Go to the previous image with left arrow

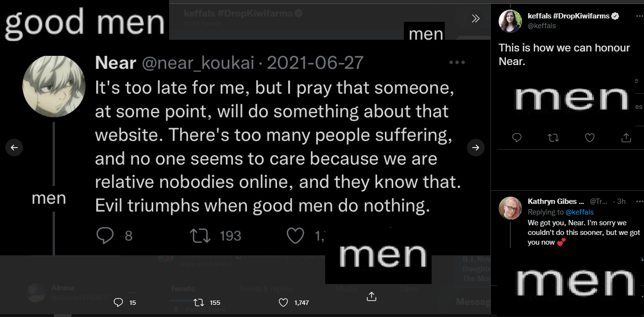click(x=14, y=148)
